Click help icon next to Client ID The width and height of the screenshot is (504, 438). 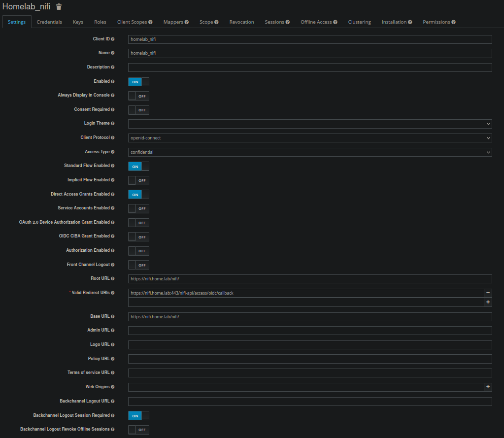[113, 39]
